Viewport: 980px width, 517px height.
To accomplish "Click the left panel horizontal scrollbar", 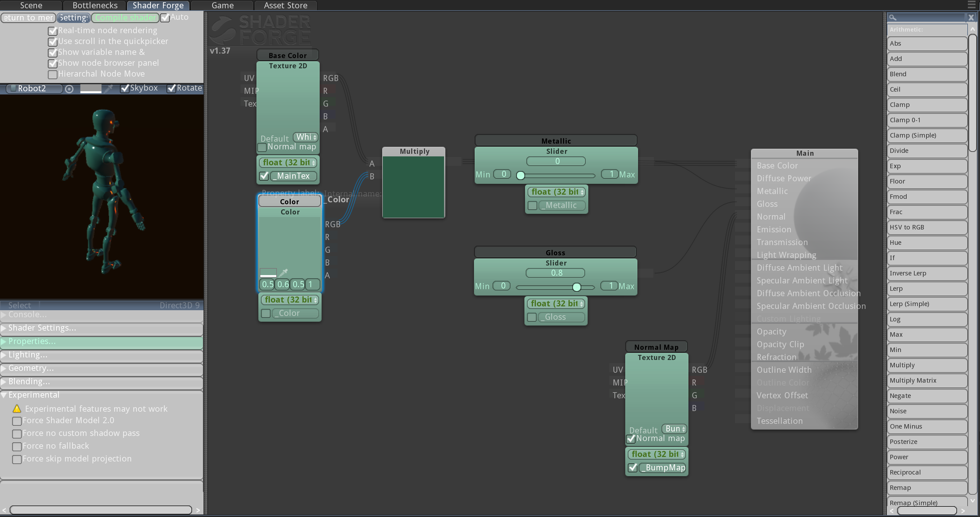I will pos(101,510).
